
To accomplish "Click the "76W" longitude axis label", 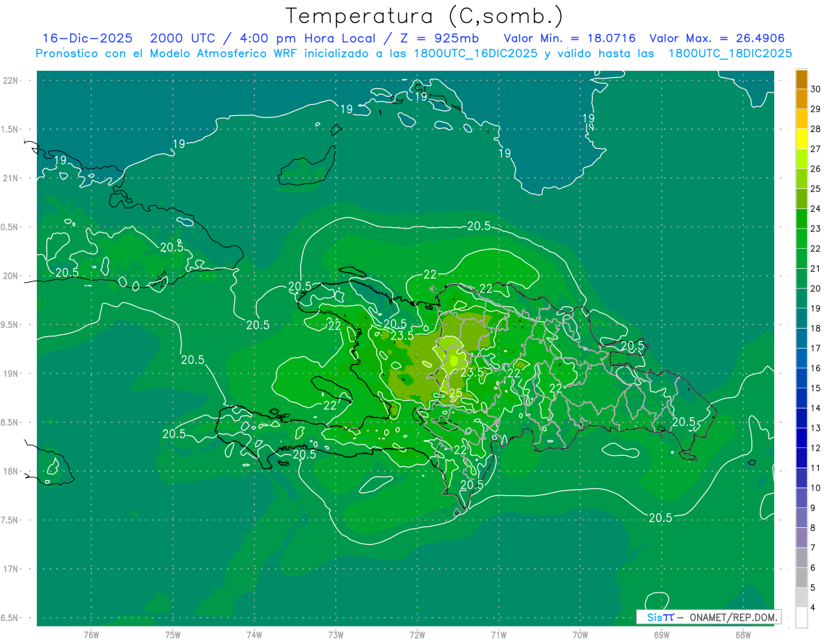I will (x=91, y=635).
